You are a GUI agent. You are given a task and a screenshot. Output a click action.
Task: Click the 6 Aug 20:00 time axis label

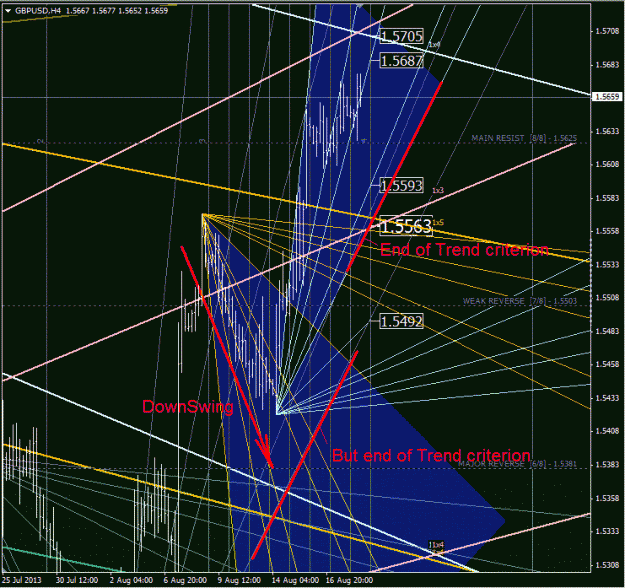[185, 580]
